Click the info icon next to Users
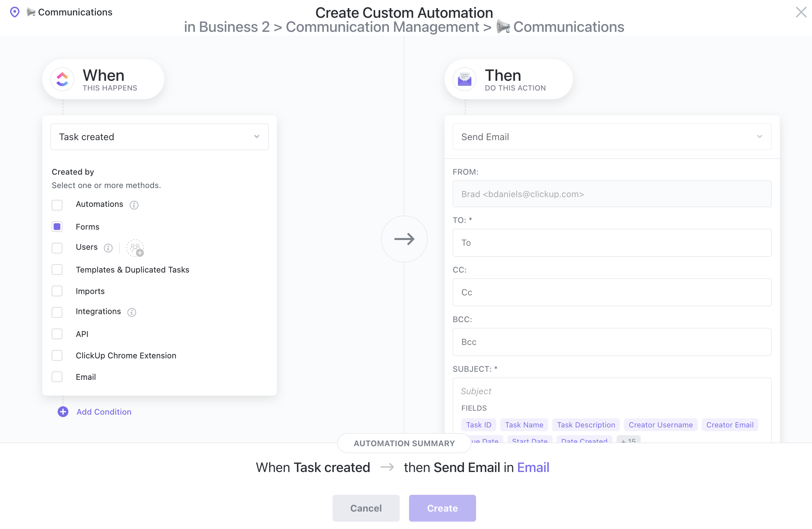 pos(108,248)
